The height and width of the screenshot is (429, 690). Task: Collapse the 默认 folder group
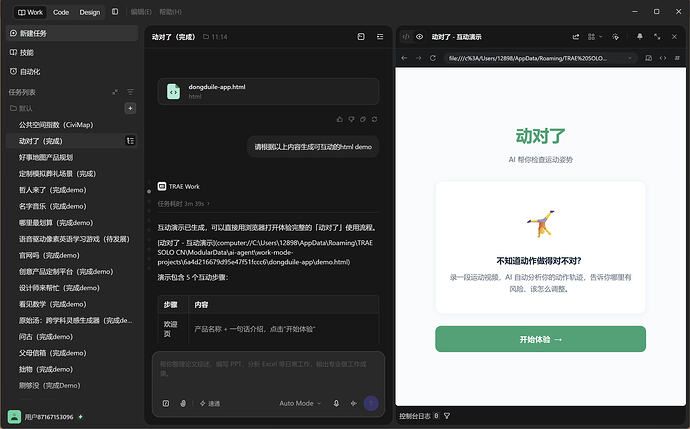coord(21,108)
